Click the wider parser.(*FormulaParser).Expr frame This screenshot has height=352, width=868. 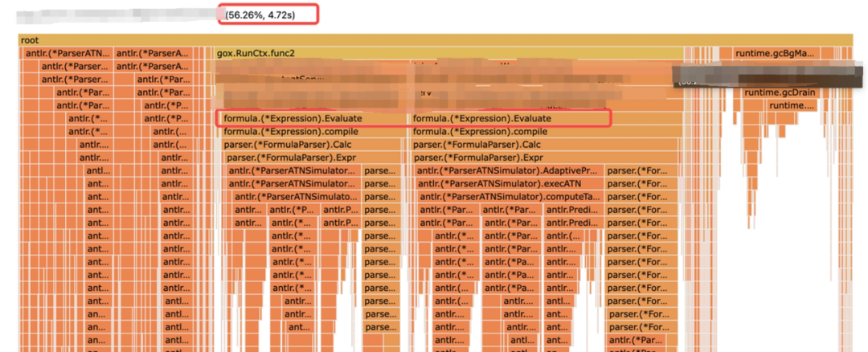pos(545,158)
